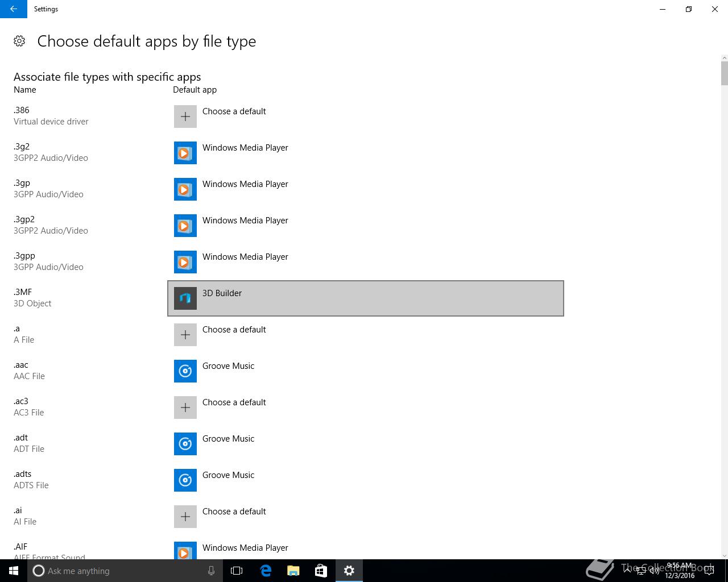Click the scrollbar up arrow
The width and height of the screenshot is (728, 582).
[x=724, y=57]
